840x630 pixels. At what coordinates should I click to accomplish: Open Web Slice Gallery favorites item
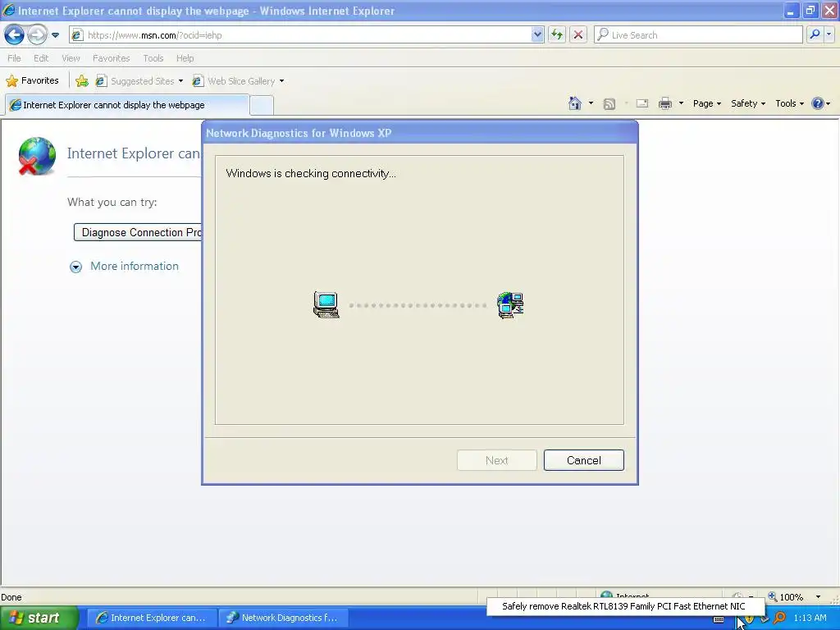pos(234,81)
